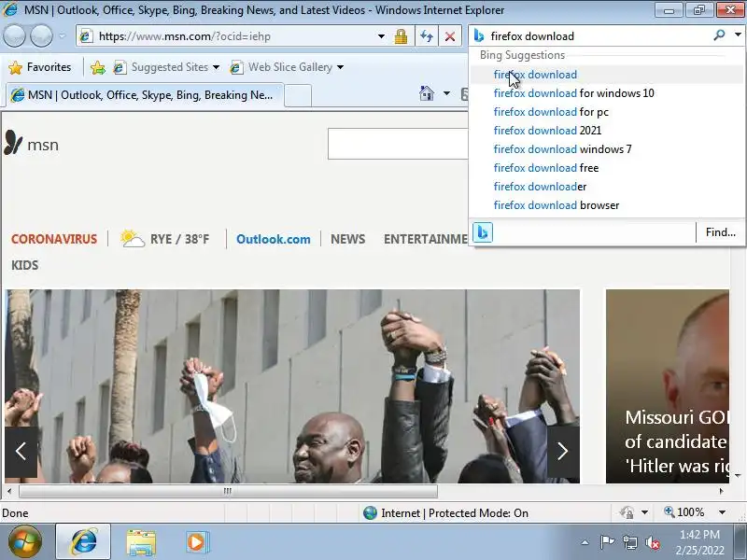Click the address bar URL field

[231, 36]
